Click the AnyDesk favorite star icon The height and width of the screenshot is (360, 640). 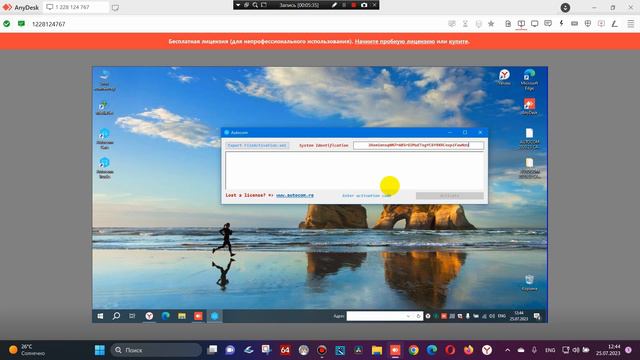point(491,24)
